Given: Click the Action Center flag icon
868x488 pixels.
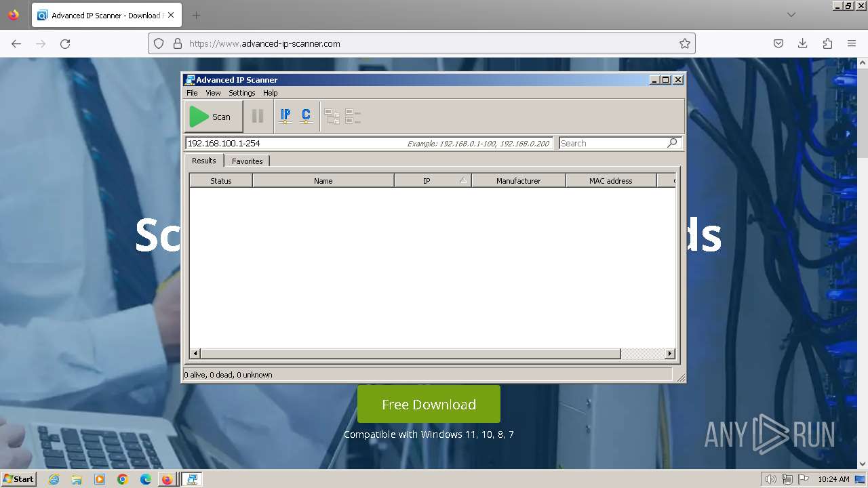Looking at the screenshot, I should [804, 479].
